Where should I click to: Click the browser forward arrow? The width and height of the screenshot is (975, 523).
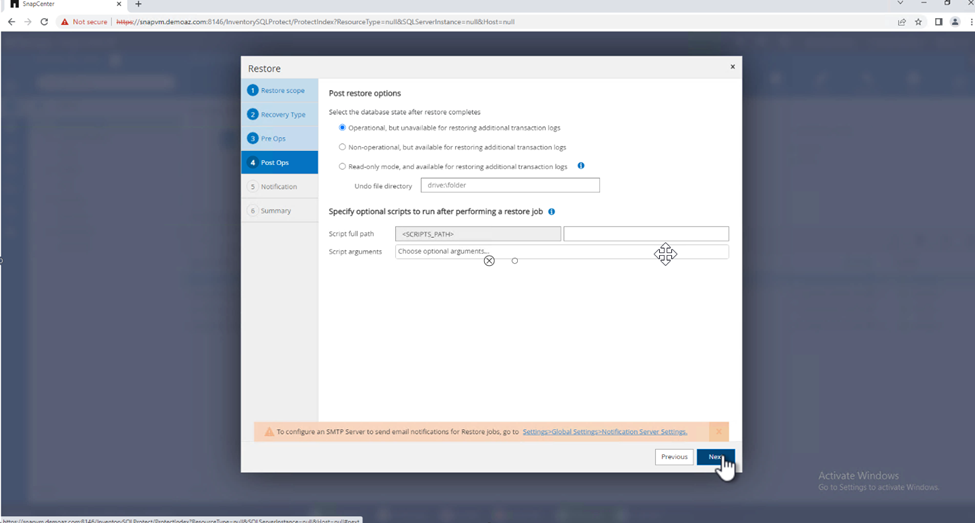[28, 22]
